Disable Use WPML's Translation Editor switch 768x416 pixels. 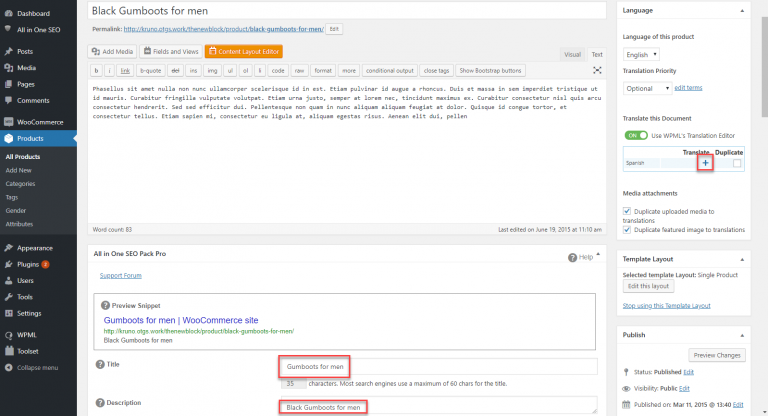tap(634, 135)
